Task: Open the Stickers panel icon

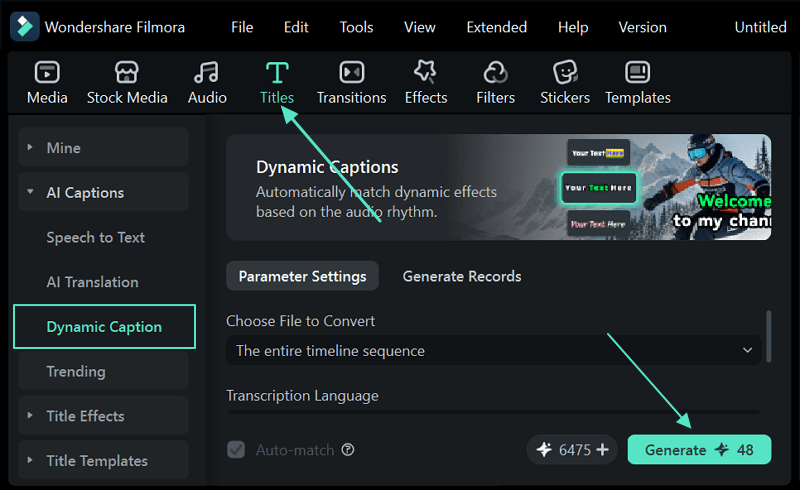Action: [565, 72]
